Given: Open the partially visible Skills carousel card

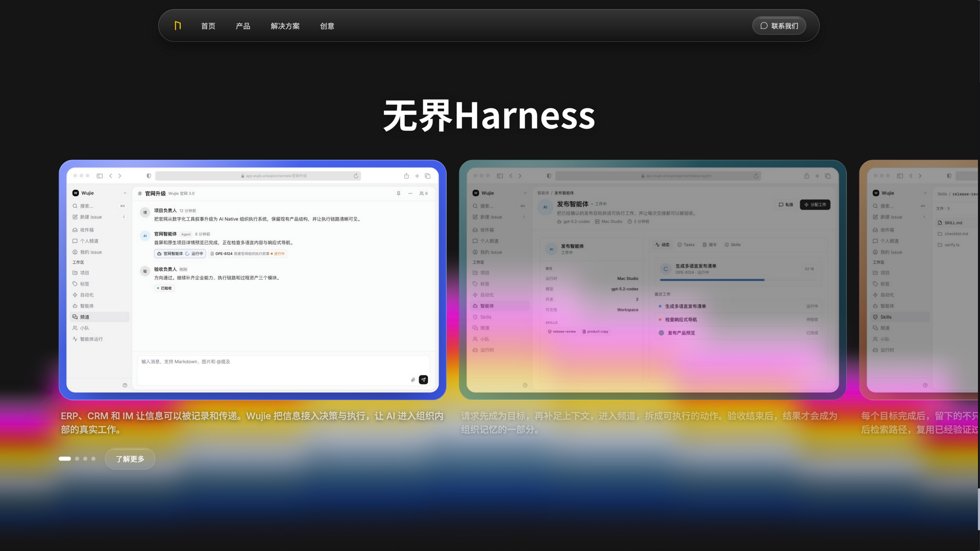Looking at the screenshot, I should [919, 280].
